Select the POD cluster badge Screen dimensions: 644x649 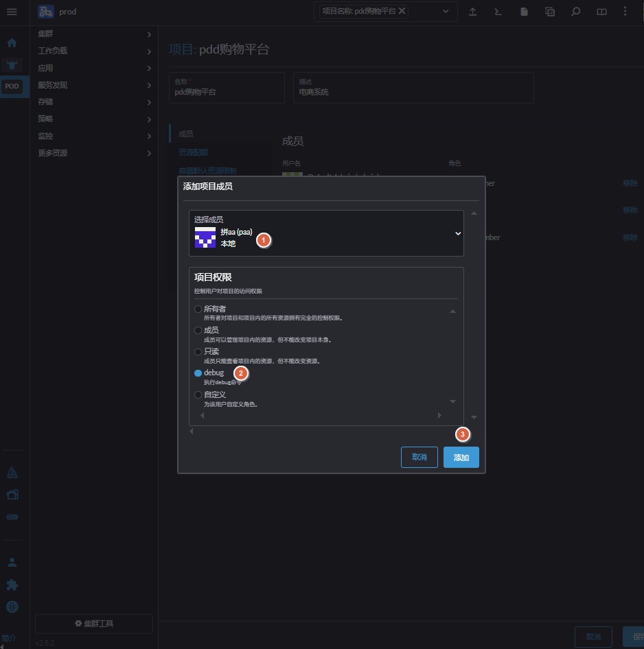coord(12,86)
